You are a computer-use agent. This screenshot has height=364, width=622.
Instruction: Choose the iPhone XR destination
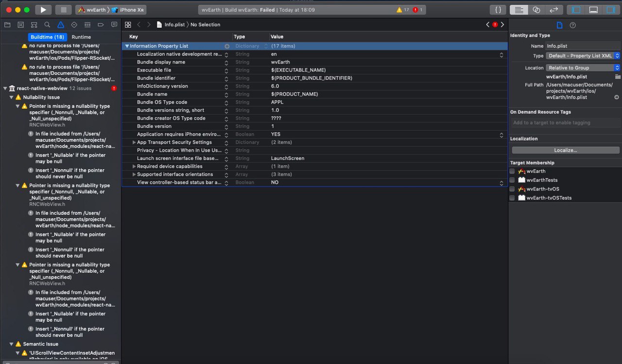(x=128, y=10)
